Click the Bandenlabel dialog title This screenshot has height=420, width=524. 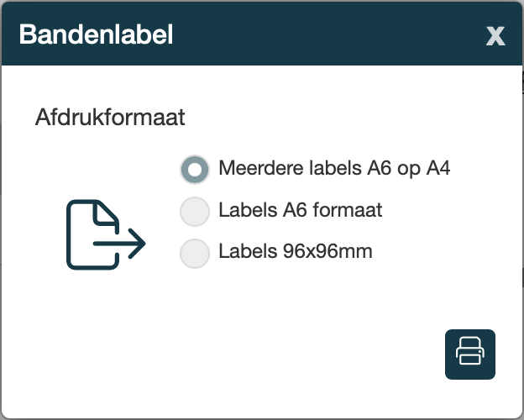point(96,35)
